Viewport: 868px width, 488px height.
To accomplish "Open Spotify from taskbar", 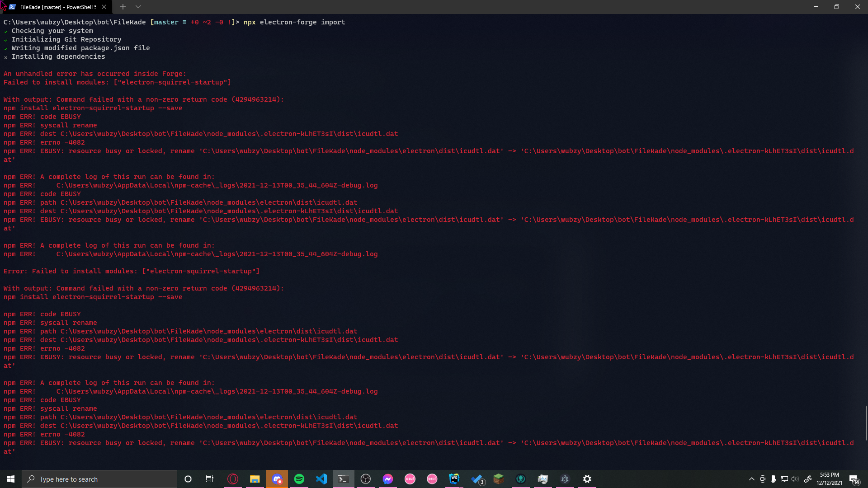I will [299, 479].
